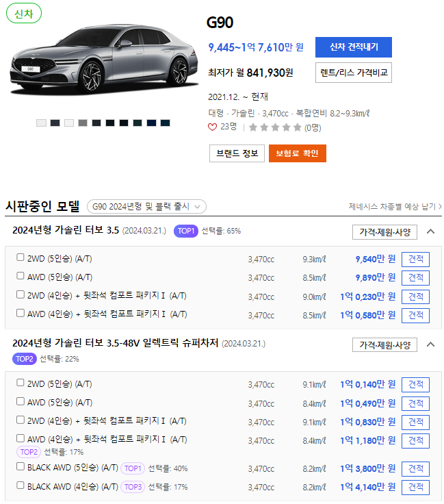Click the 신차 견적내기 button

click(354, 47)
